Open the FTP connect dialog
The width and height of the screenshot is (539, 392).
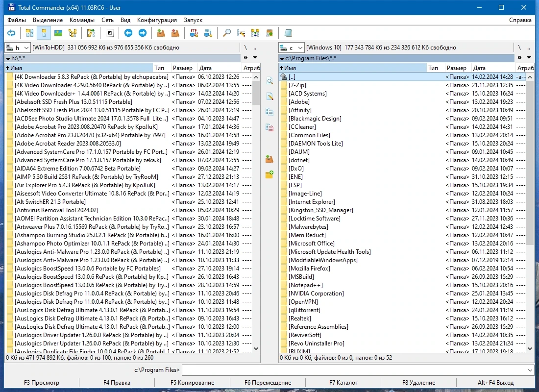(194, 33)
